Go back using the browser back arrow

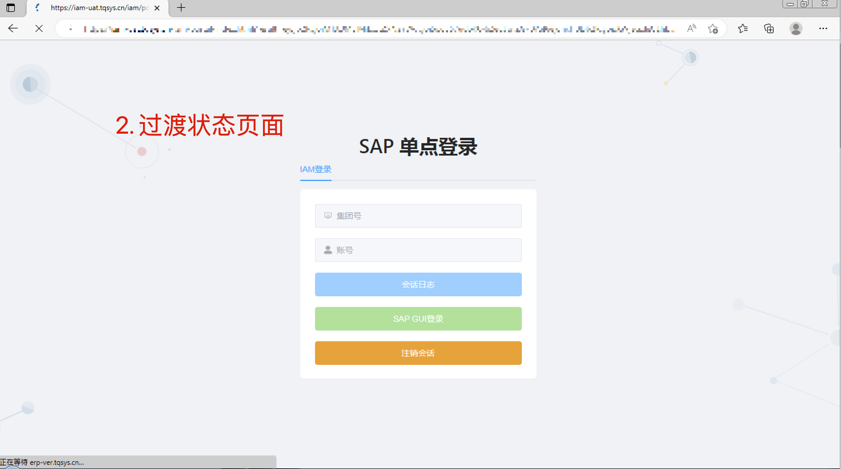pyautogui.click(x=13, y=28)
